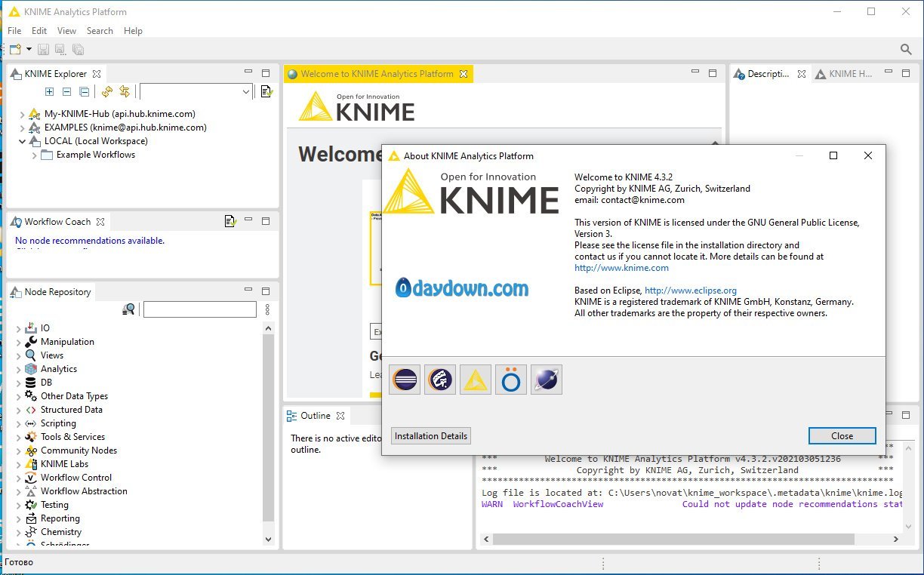Select the Workflow Abstraction category
The height and width of the screenshot is (575, 924).
pyautogui.click(x=84, y=491)
